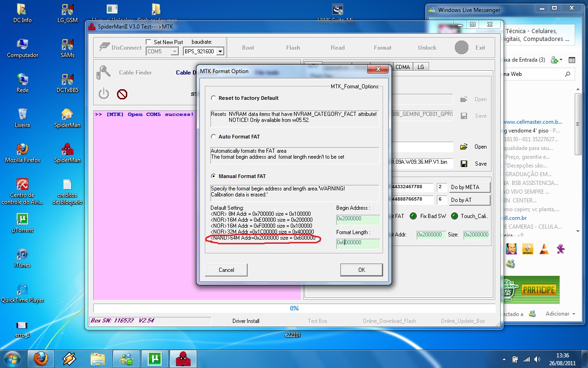Click the Windows Explorer taskbar icon
The height and width of the screenshot is (368, 588).
point(97,358)
